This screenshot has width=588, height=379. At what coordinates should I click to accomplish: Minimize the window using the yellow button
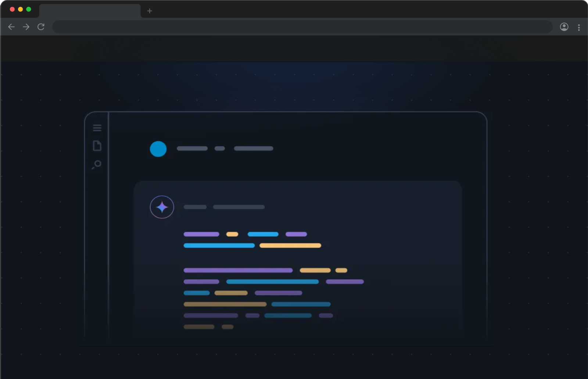click(x=20, y=9)
